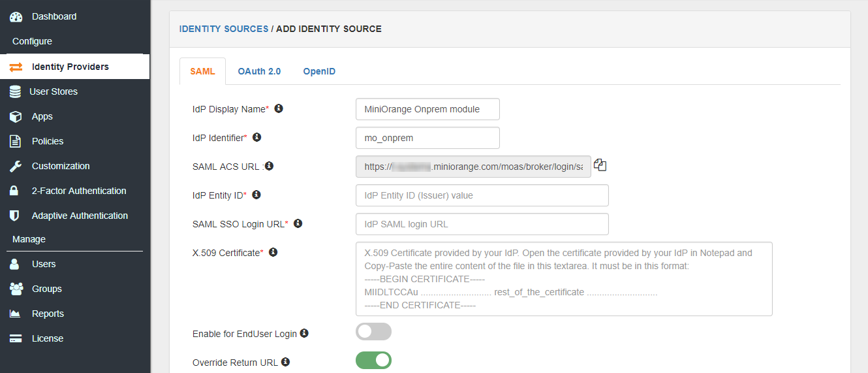The image size is (868, 373).
Task: Click info icon next to IdP Display Name
Action: tap(279, 108)
